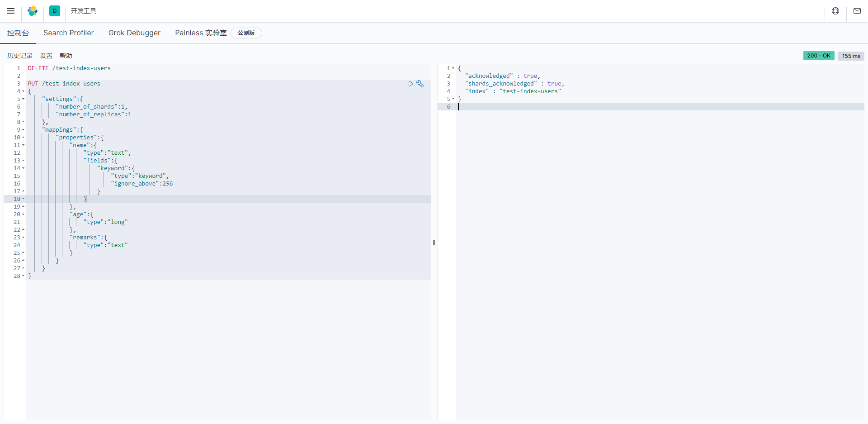Collapse the settings block at line 5
Viewport: 868px width, 424px height.
[x=24, y=99]
